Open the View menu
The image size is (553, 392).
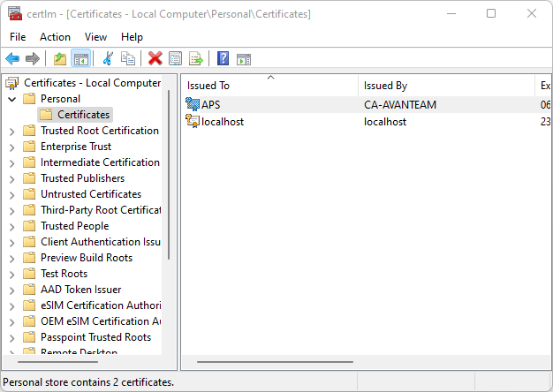(95, 37)
